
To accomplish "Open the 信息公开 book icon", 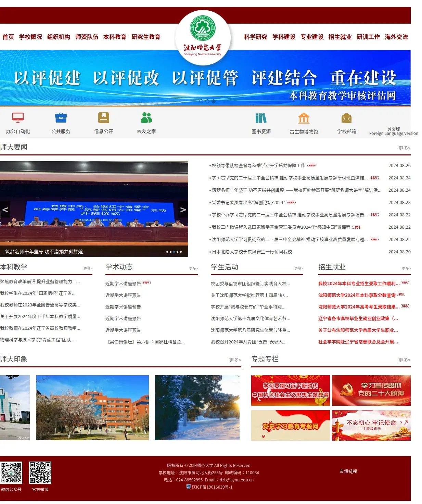I will tap(104, 118).
